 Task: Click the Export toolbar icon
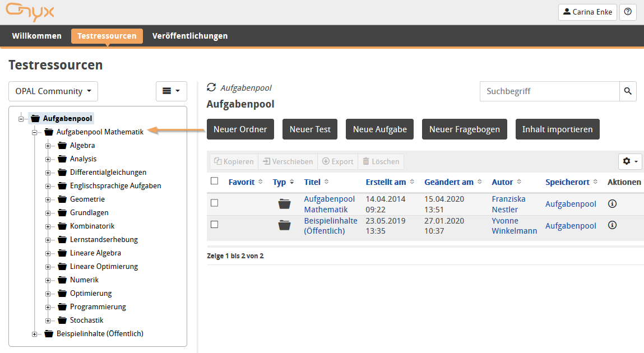click(x=337, y=161)
